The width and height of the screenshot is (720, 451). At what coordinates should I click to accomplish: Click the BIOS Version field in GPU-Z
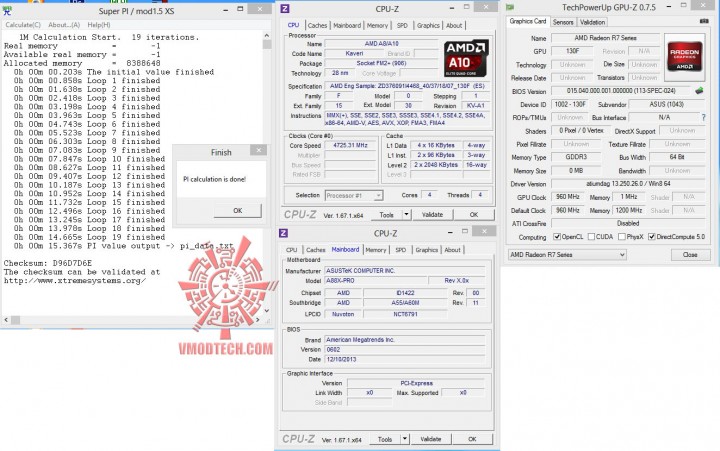pos(622,91)
